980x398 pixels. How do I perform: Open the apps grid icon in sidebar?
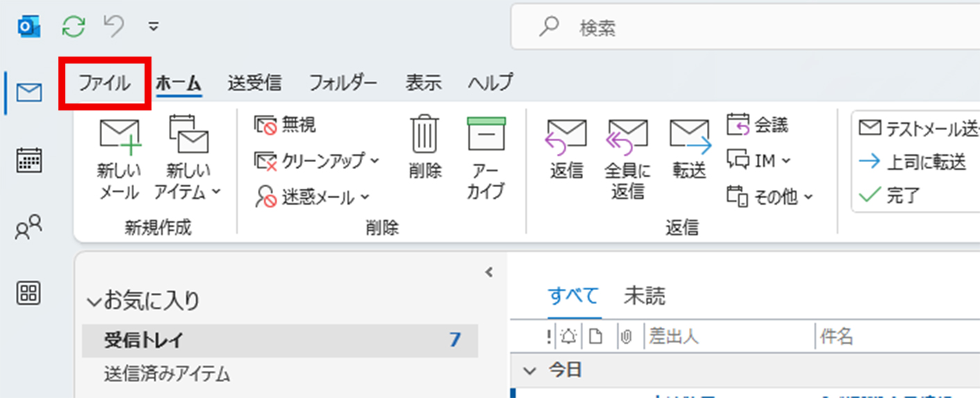coord(29,293)
